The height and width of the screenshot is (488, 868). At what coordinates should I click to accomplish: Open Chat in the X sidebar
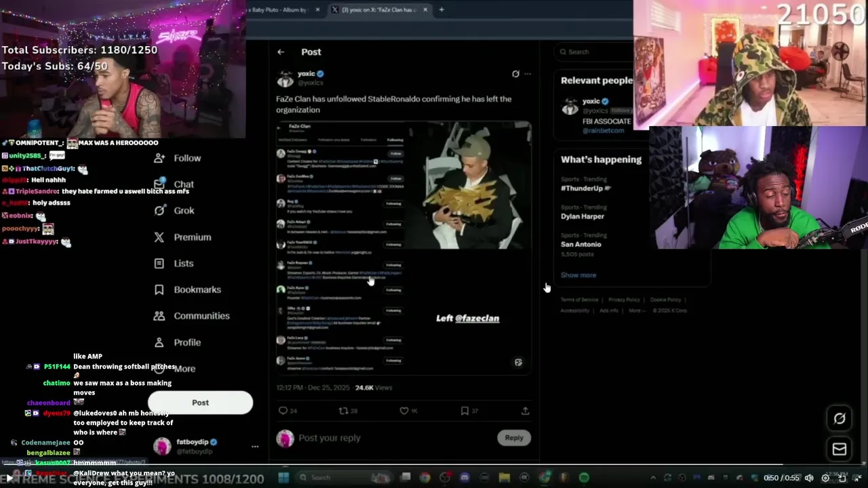pos(174,184)
